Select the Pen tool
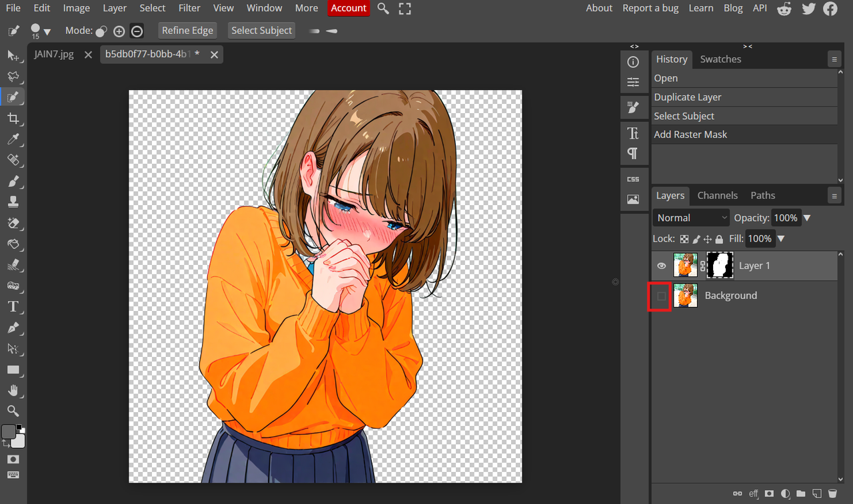Viewport: 853px width, 504px height. tap(13, 328)
